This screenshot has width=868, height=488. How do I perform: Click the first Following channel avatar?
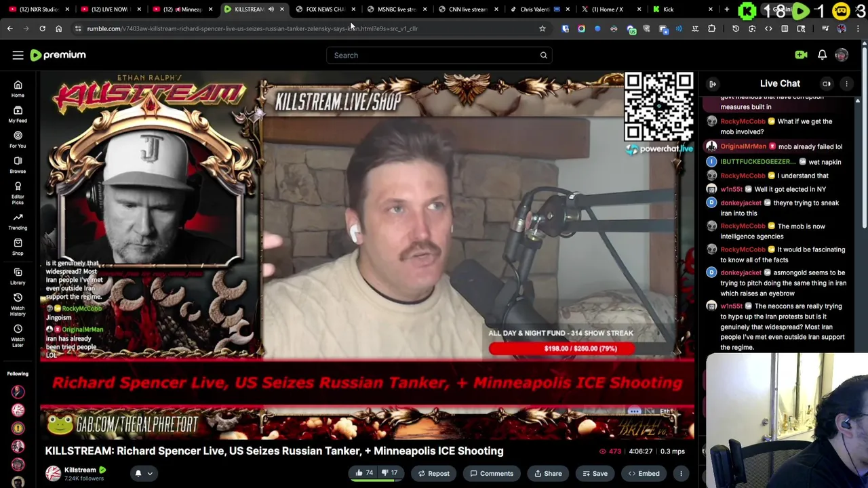coord(18,392)
